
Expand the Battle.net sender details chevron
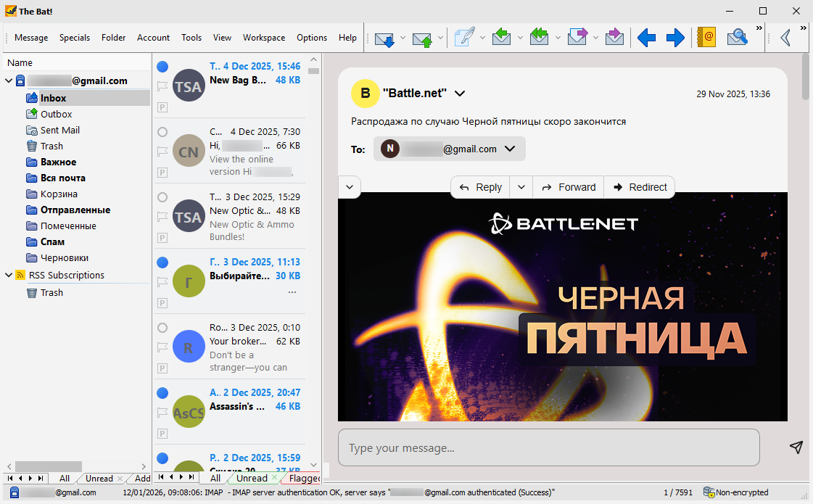(459, 94)
